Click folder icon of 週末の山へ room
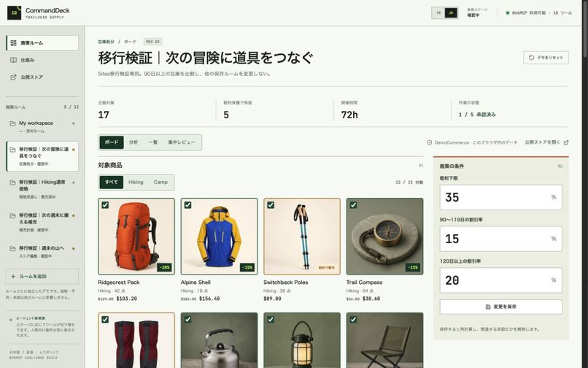 pos(12,248)
